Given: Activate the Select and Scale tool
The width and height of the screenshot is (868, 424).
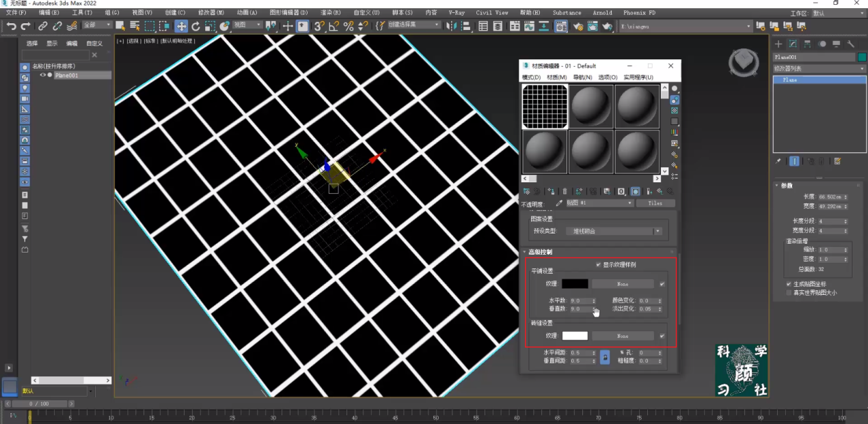Looking at the screenshot, I should [x=210, y=26].
